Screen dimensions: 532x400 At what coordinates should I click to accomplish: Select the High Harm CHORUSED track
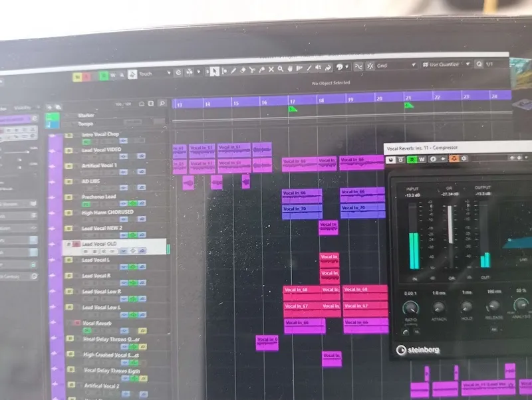click(108, 212)
